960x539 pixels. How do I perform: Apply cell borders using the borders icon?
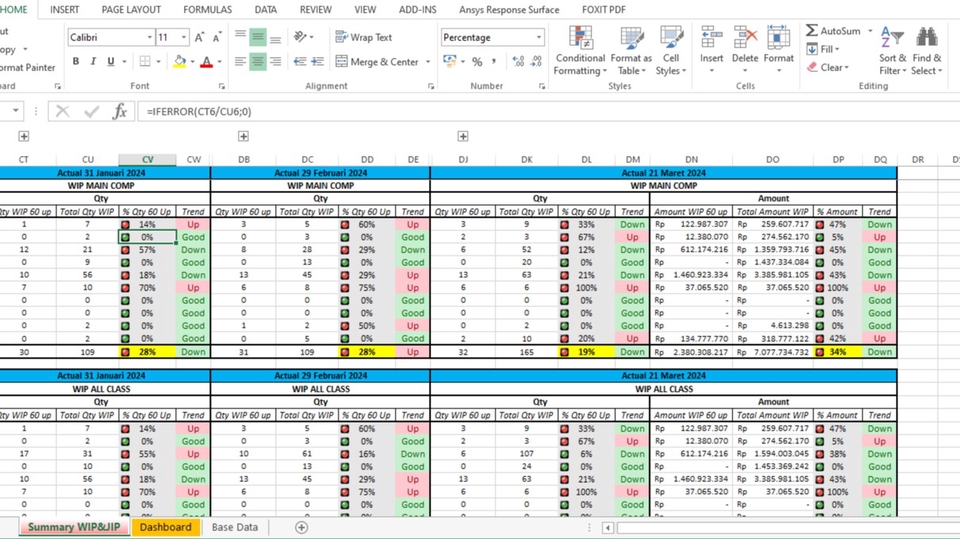(145, 61)
